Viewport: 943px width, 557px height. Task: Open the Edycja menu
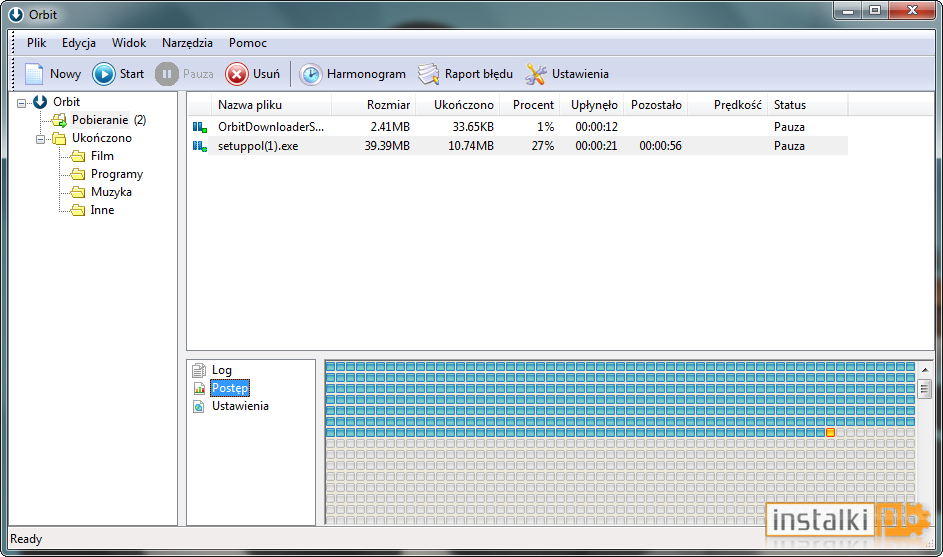[x=79, y=43]
